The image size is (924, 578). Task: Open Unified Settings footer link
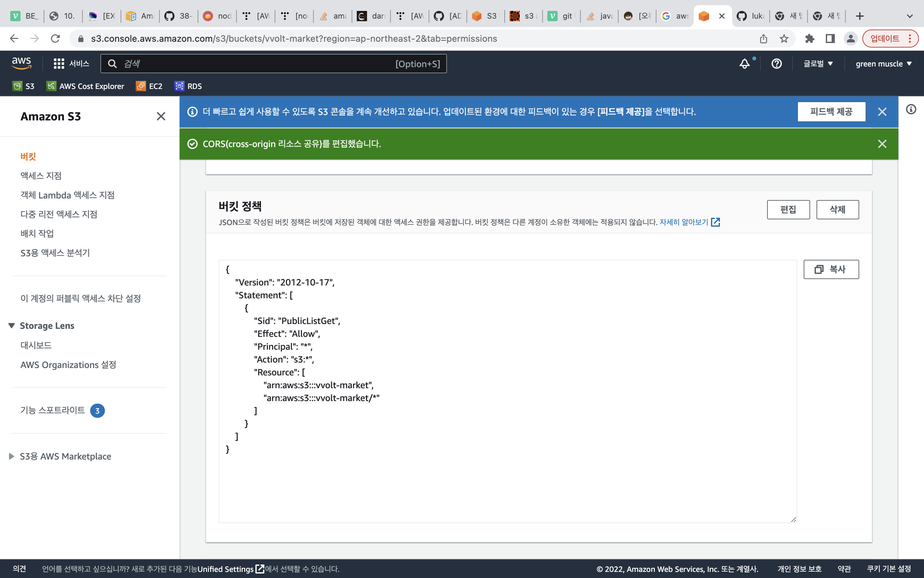coord(231,569)
